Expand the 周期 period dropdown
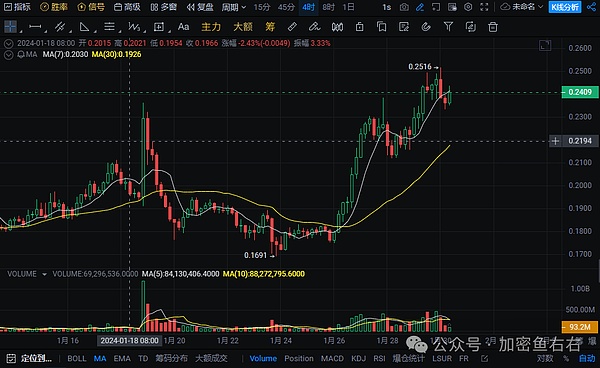600x368 pixels. click(233, 7)
